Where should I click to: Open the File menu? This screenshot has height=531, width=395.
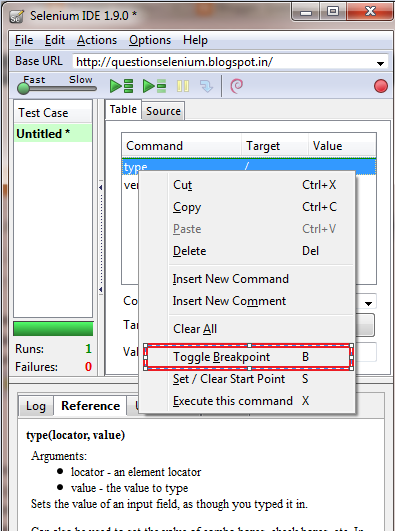(x=24, y=40)
